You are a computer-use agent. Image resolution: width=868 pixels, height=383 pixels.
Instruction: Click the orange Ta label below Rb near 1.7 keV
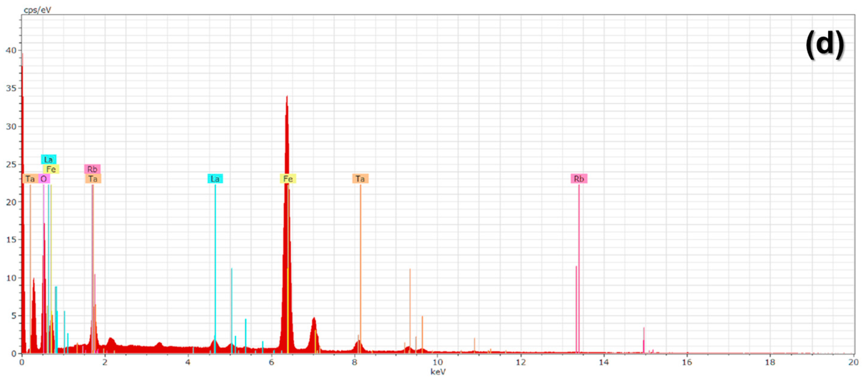(x=93, y=179)
